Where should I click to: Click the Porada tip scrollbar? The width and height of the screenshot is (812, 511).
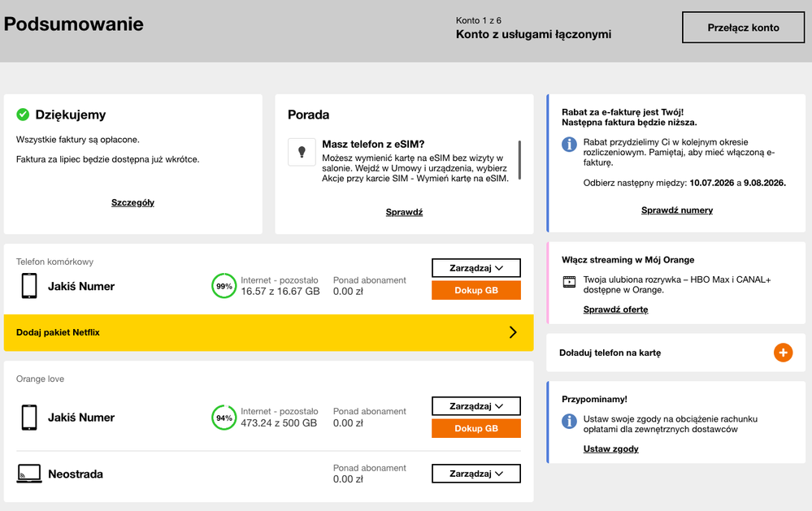[519, 160]
